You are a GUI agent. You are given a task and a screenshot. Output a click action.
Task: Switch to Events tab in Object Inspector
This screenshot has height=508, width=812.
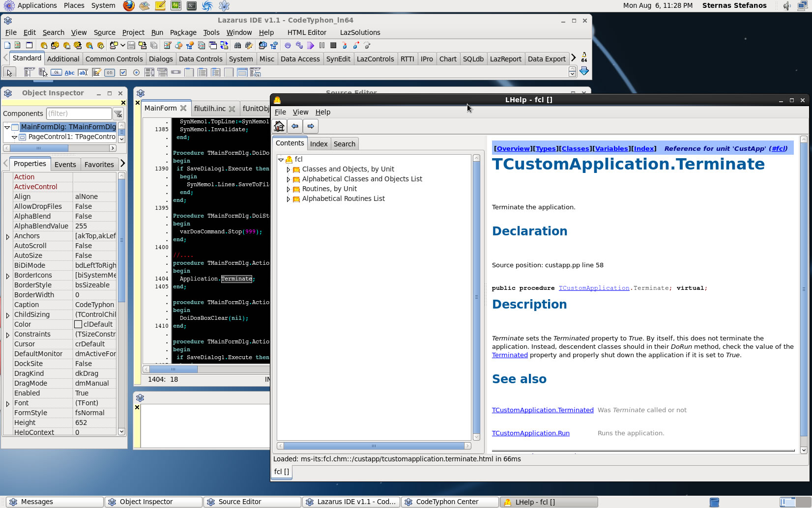[x=65, y=165]
